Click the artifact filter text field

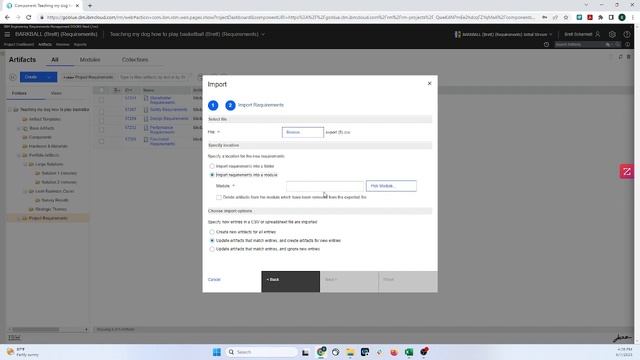tap(153, 77)
